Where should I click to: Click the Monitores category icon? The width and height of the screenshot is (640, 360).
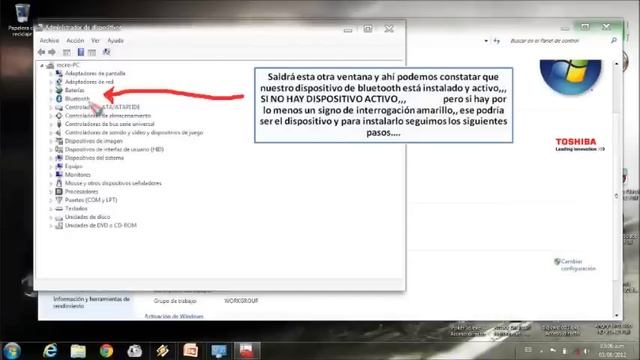pos(59,175)
